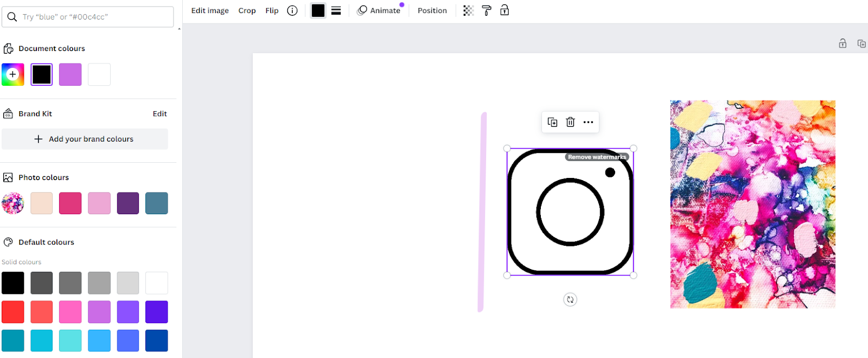
Task: Click Edit next to Brand Kit
Action: click(159, 113)
